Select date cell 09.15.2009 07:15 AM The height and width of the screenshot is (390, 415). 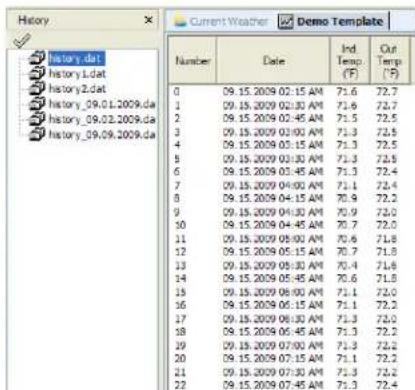point(273,358)
